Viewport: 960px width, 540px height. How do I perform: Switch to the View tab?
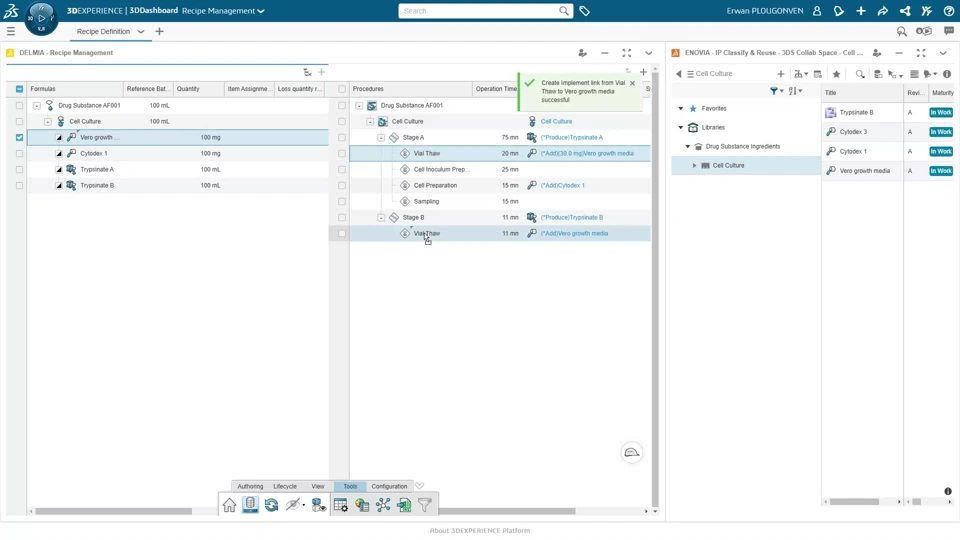pos(318,486)
